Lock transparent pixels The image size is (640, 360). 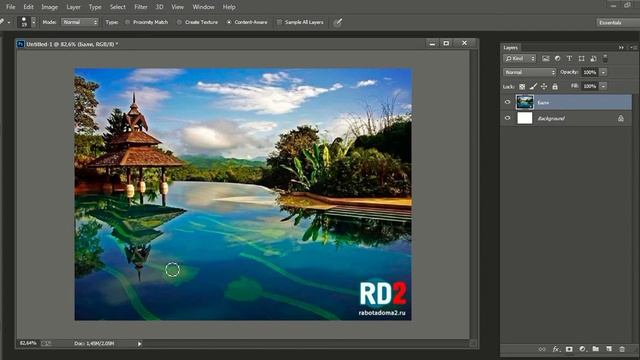pos(522,87)
